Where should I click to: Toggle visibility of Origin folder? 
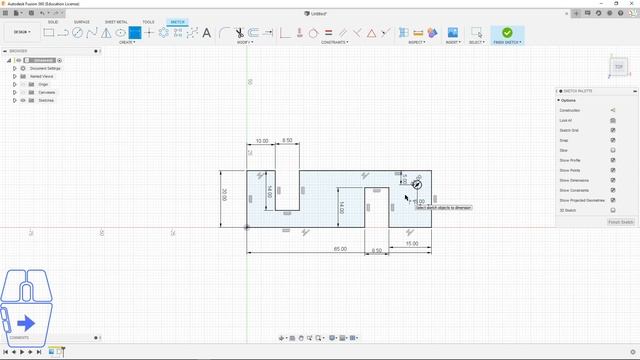(x=23, y=84)
